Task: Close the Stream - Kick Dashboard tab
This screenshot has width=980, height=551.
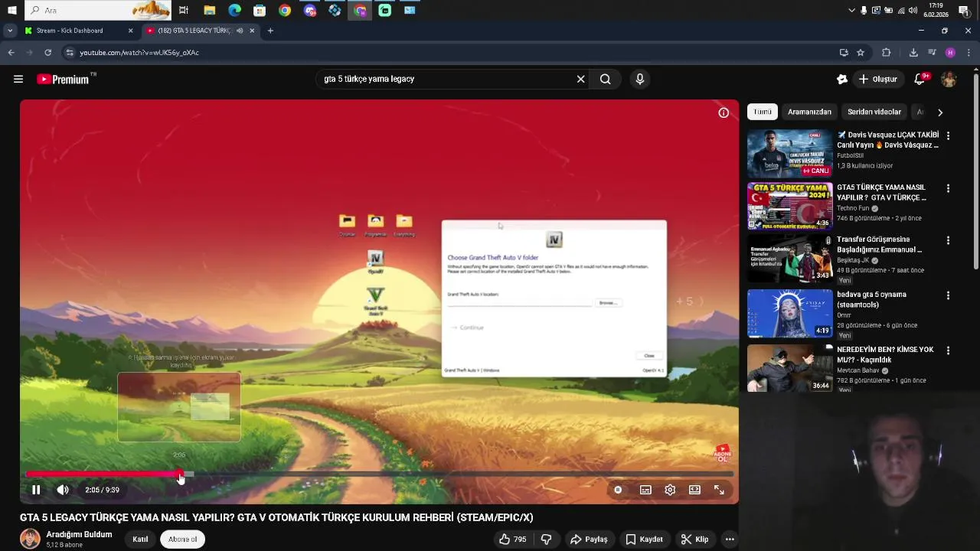Action: click(x=130, y=31)
